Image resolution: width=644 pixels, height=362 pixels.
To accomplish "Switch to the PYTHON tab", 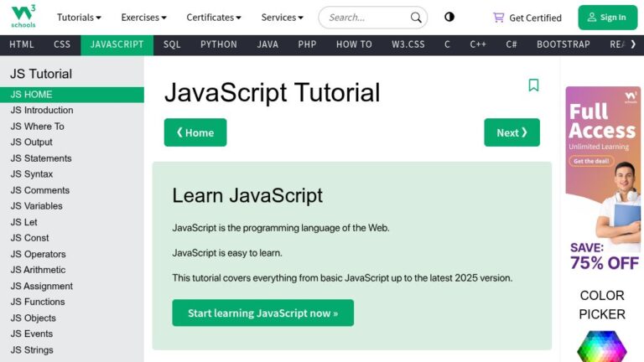I will (x=219, y=44).
